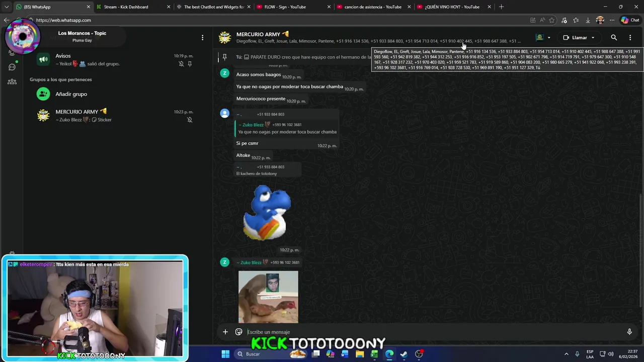Click taskbar Buscar search box
This screenshot has height=362, width=644.
pyautogui.click(x=271, y=354)
